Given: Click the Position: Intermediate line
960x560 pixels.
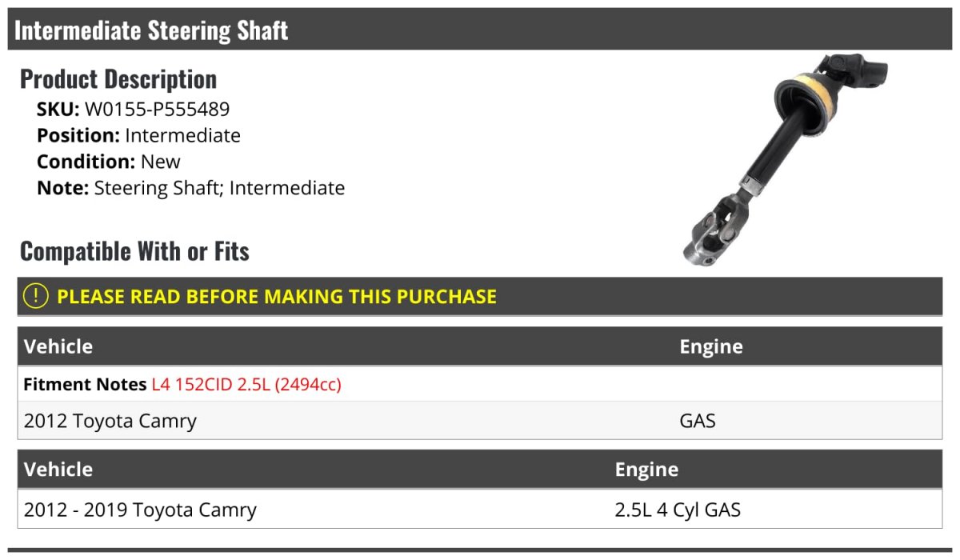Looking at the screenshot, I should (138, 135).
